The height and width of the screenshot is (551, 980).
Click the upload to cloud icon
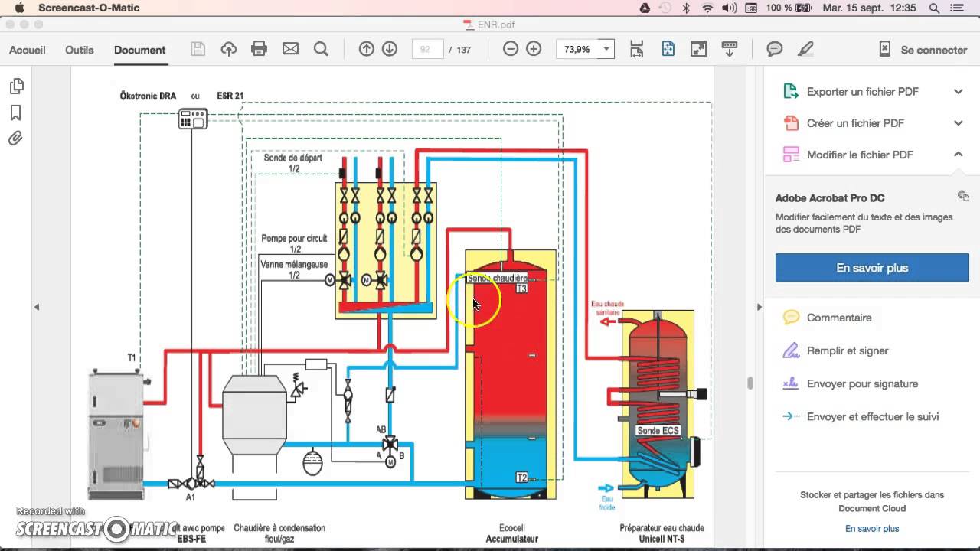[x=228, y=49]
